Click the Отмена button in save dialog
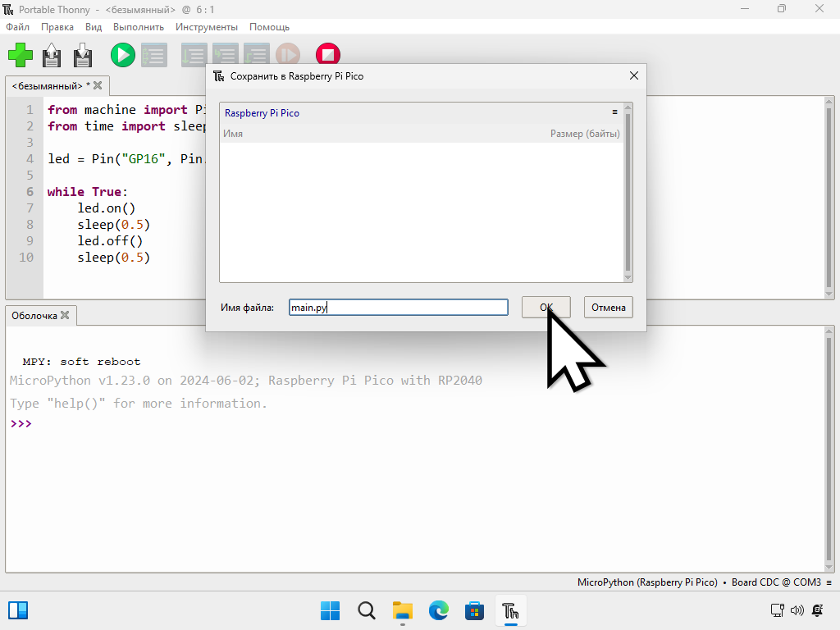Image resolution: width=840 pixels, height=630 pixels. pyautogui.click(x=608, y=308)
